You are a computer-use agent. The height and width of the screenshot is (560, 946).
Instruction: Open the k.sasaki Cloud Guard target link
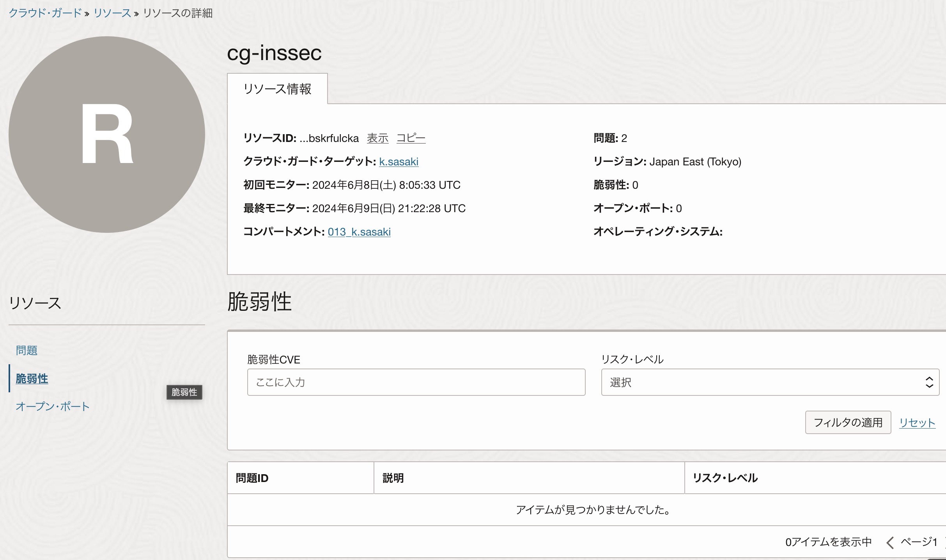click(399, 161)
